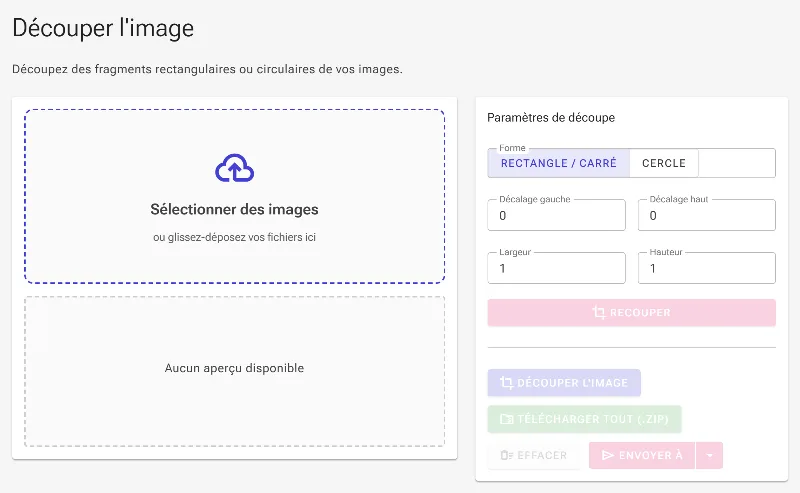Image resolution: width=800 pixels, height=493 pixels.
Task: Focus the Décalage haut input field
Action: pos(707,215)
